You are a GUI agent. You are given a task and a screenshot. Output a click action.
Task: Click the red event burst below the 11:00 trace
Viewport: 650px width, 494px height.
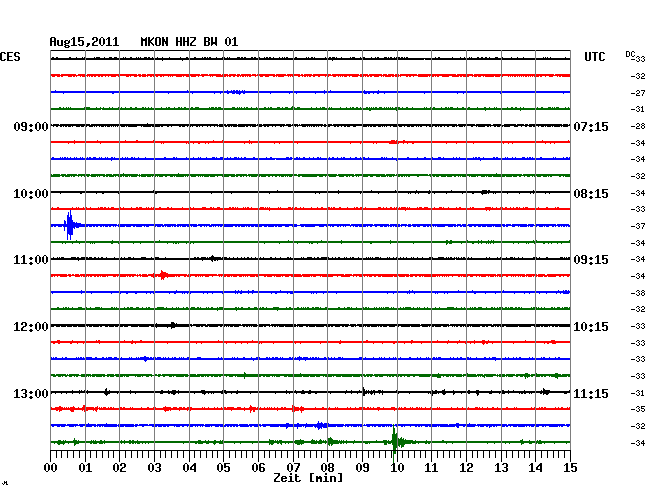[163, 275]
